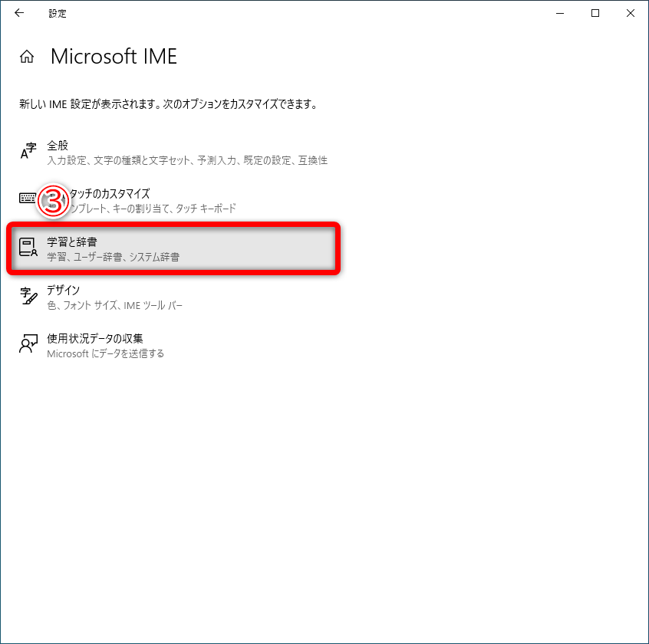
Task: Select the Microsoft IME page heading
Action: 113,56
